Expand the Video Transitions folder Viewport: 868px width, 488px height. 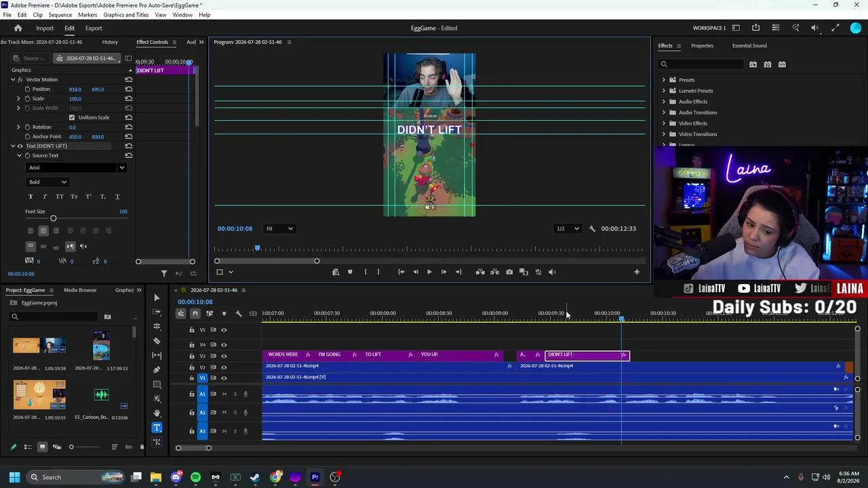tap(664, 134)
